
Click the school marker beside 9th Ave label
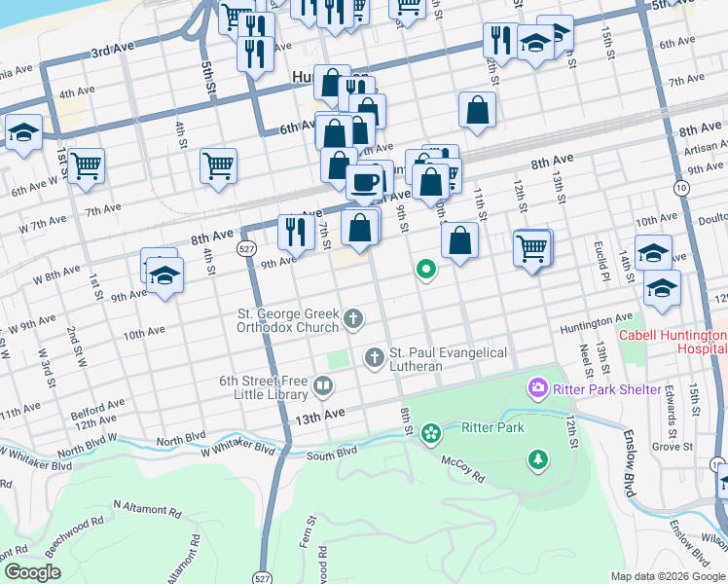coord(164,276)
